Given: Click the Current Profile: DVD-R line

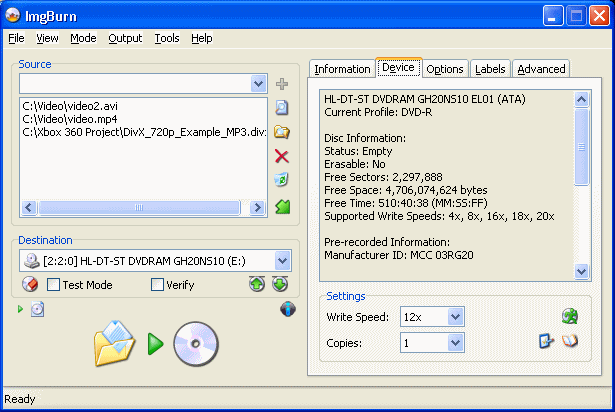Looking at the screenshot, I should [x=378, y=112].
